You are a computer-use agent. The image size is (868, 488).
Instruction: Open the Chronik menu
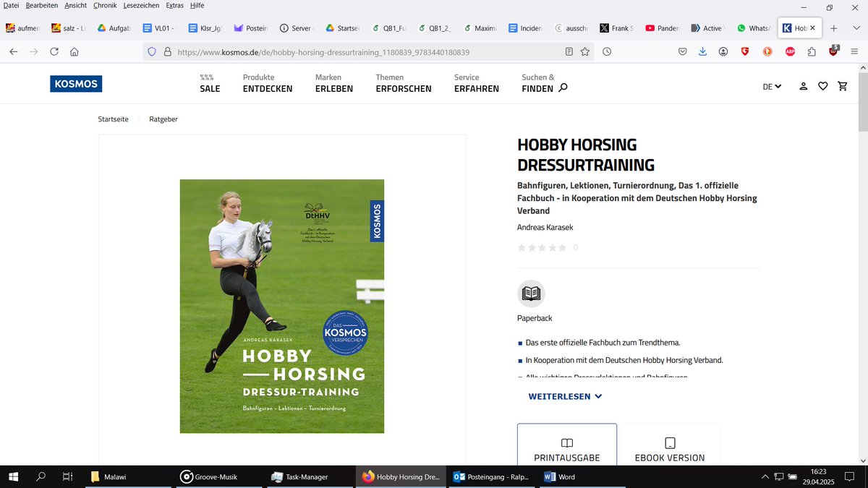point(105,5)
